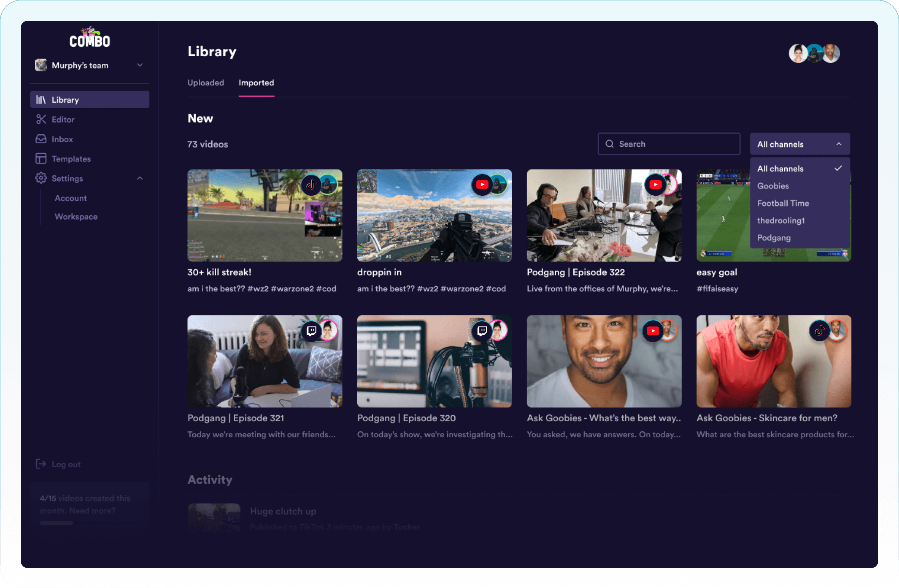Image resolution: width=899 pixels, height=588 pixels.
Task: Open the Templates layout icon
Action: (41, 158)
